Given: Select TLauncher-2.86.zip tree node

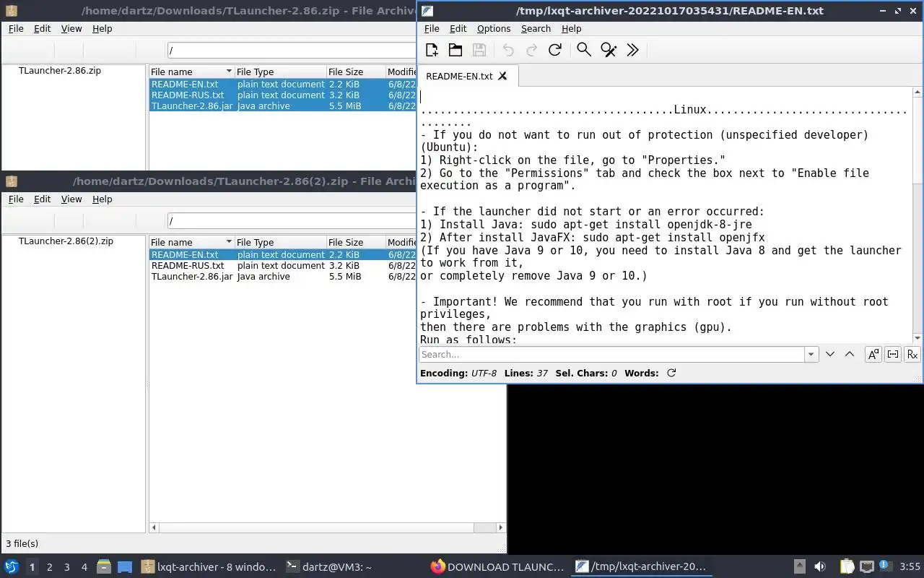Looking at the screenshot, I should 59,71.
